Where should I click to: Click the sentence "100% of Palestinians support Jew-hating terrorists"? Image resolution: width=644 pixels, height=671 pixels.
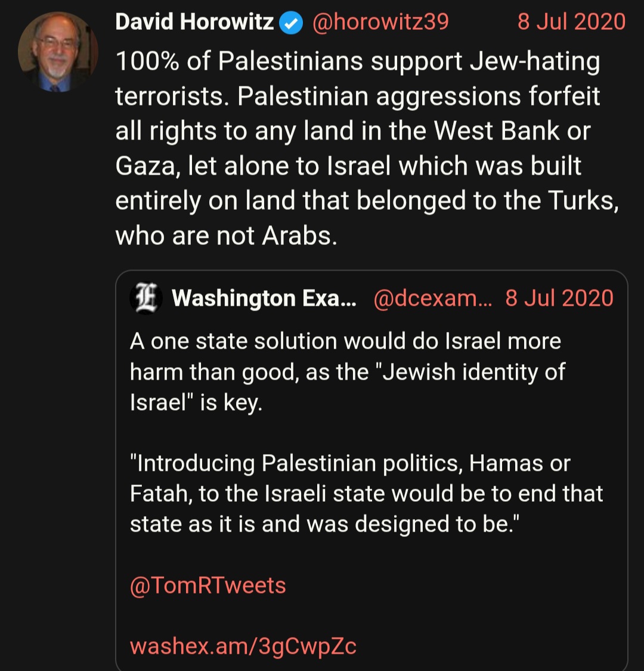coord(358,62)
